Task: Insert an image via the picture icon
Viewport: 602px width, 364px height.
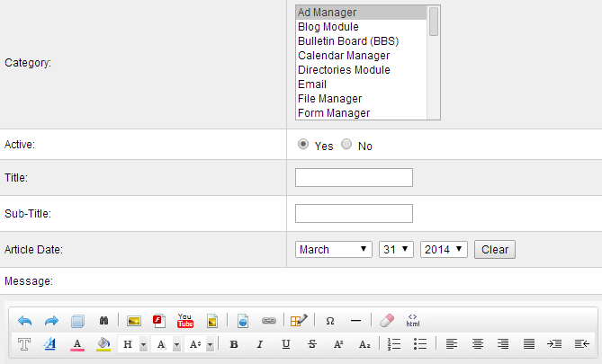Action: point(133,321)
